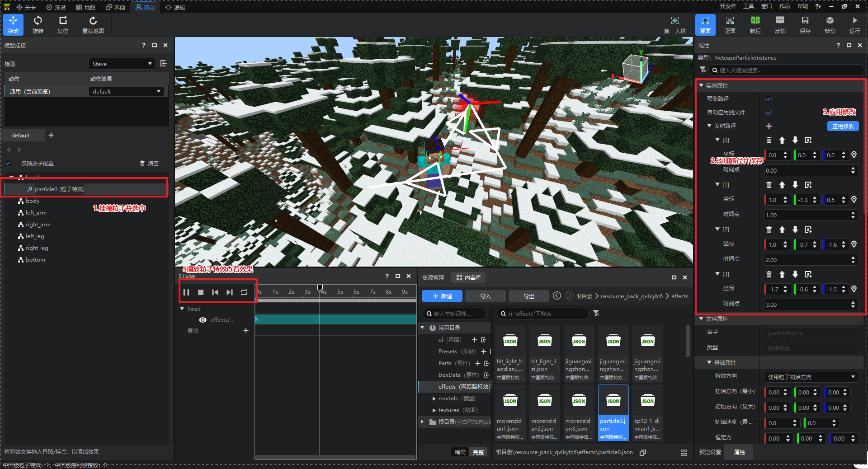Image resolution: width=868 pixels, height=469 pixels.
Task: Open the 预设 tab
Action: 56,7
